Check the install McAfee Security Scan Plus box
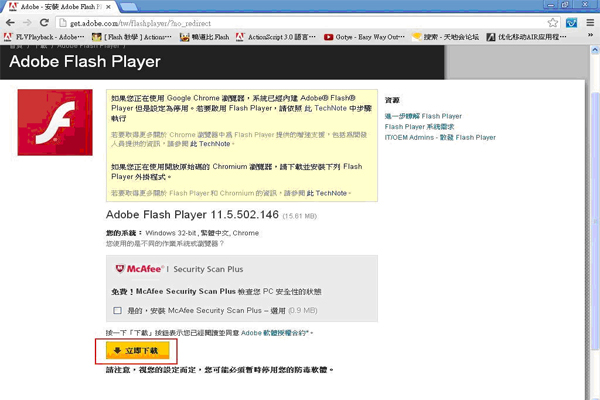This screenshot has height=400, width=600. click(x=117, y=310)
